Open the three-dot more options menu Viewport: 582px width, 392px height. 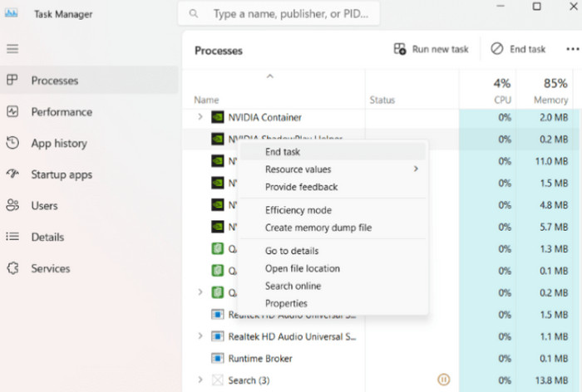[x=572, y=50]
